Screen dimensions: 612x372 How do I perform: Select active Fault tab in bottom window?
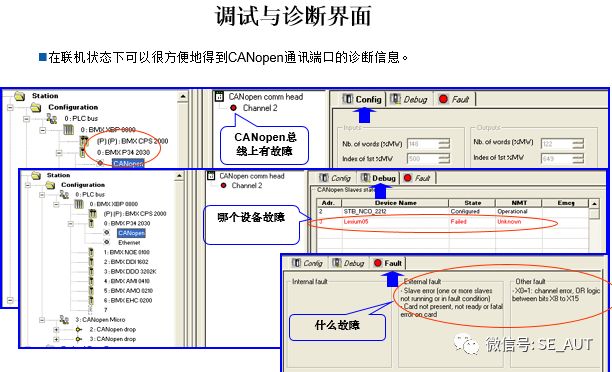(x=388, y=263)
